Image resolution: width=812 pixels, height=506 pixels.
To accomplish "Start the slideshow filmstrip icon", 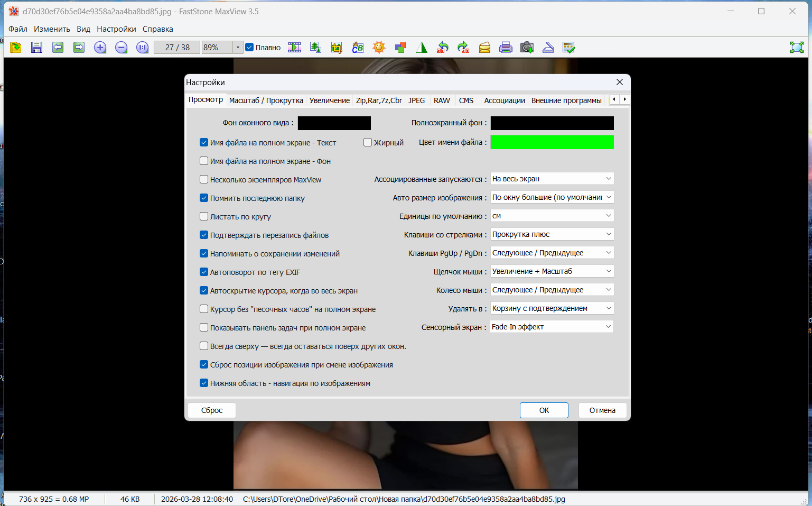I will point(294,48).
